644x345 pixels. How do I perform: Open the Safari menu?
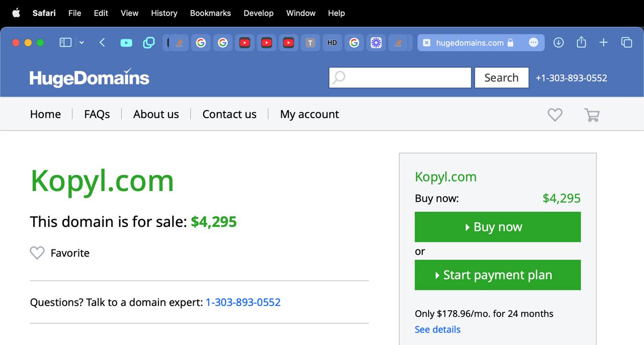[44, 13]
